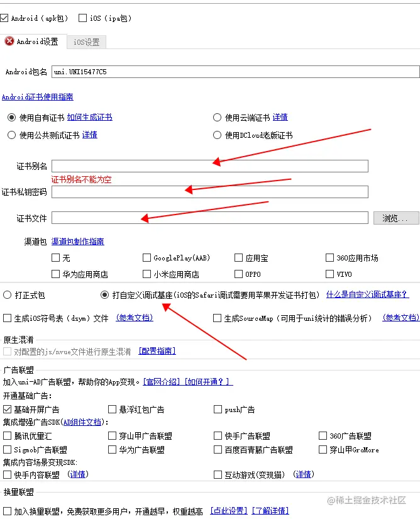Check the 360广告联盟 checkbox
Viewport: 420px width, 519px height.
pyautogui.click(x=323, y=435)
